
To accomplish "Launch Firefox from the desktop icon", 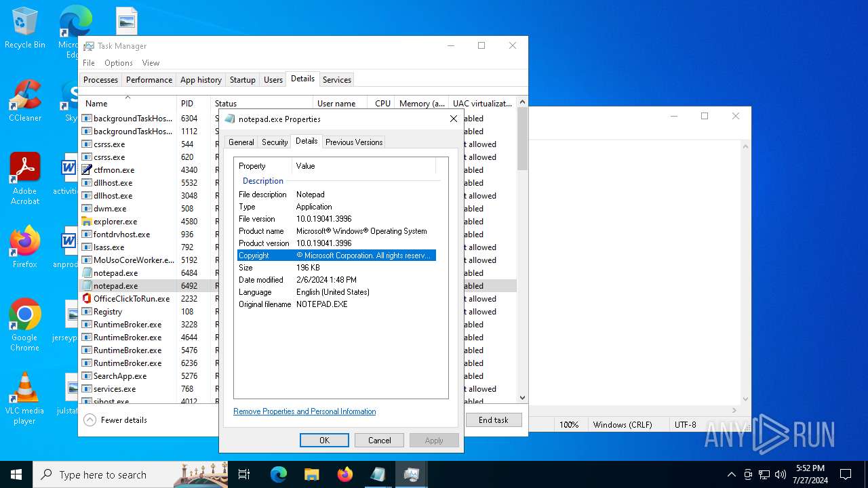I will coord(25,247).
